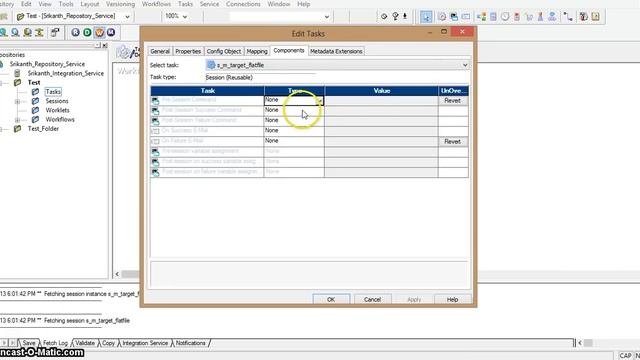
Task: Open the Config Object tab
Action: coord(224,51)
